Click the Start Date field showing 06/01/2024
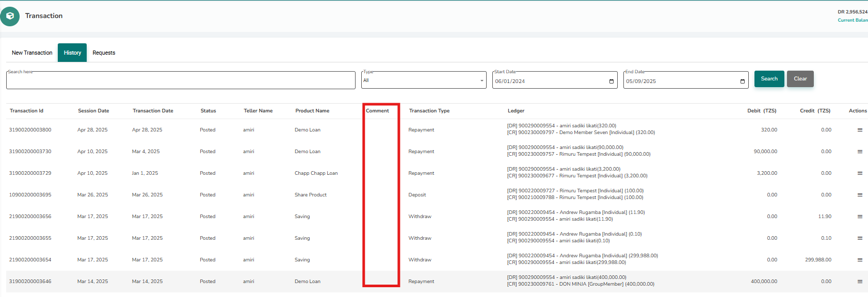The width and height of the screenshot is (868, 297). point(555,80)
